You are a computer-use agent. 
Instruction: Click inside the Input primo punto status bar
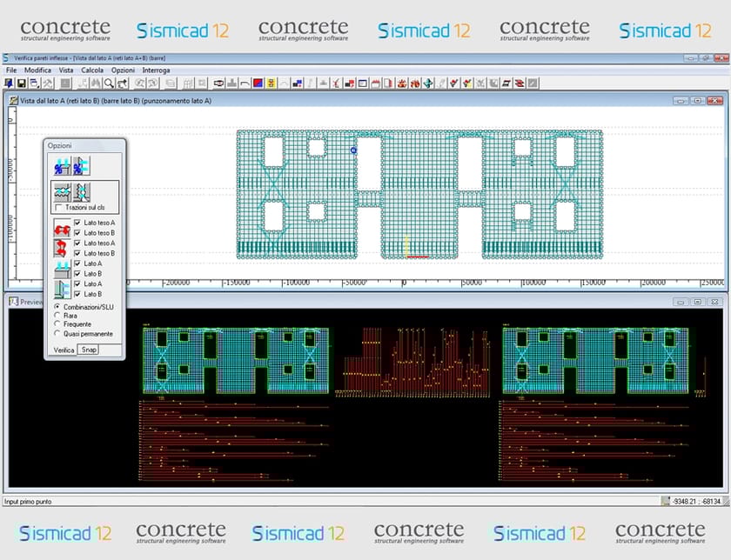click(x=87, y=499)
